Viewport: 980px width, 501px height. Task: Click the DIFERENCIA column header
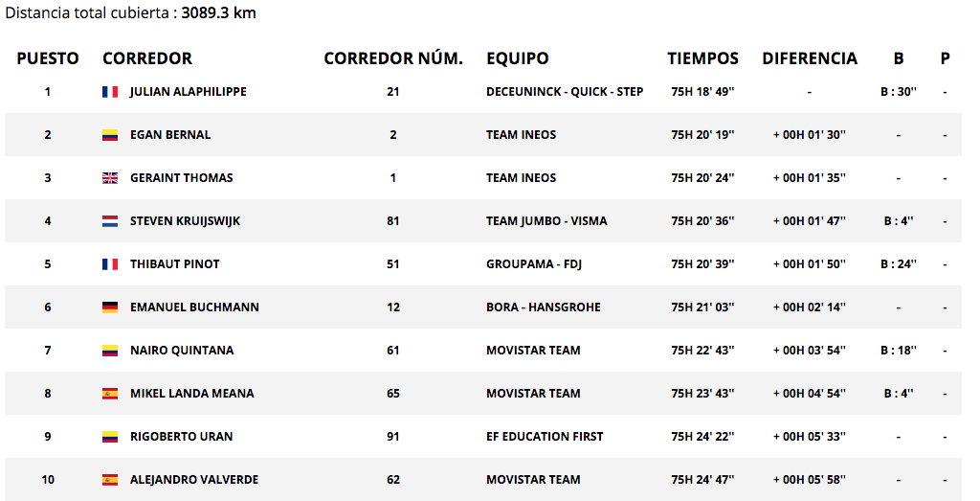810,58
